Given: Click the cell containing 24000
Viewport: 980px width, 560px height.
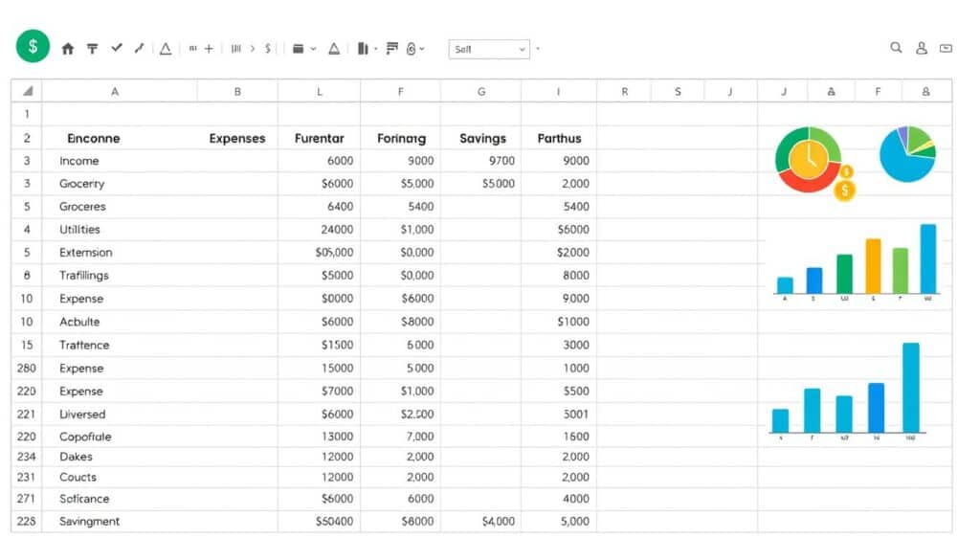Looking at the screenshot, I should (x=320, y=230).
